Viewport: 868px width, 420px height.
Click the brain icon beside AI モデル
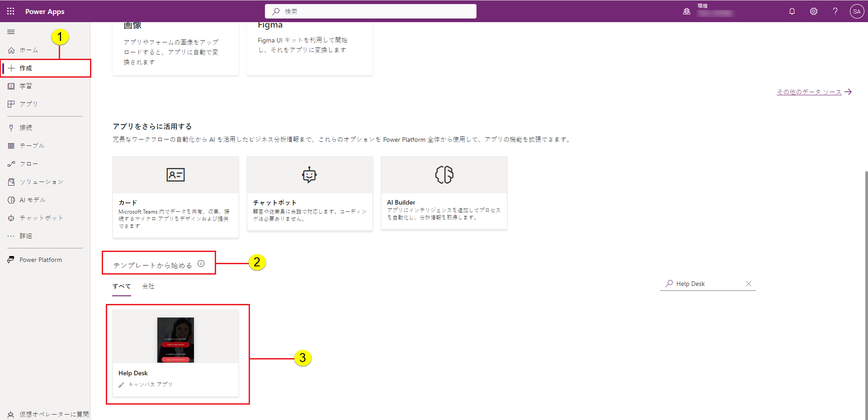click(11, 200)
